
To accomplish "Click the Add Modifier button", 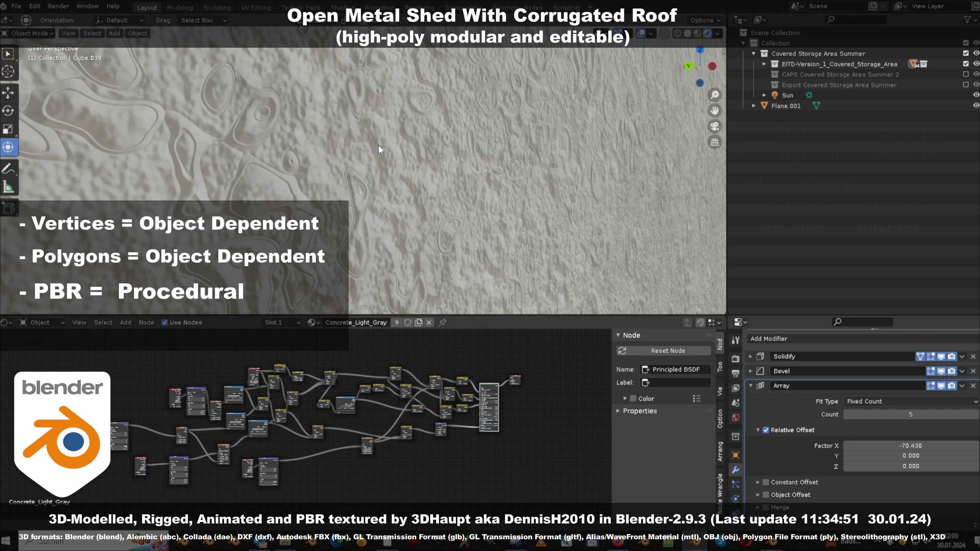I will point(768,339).
